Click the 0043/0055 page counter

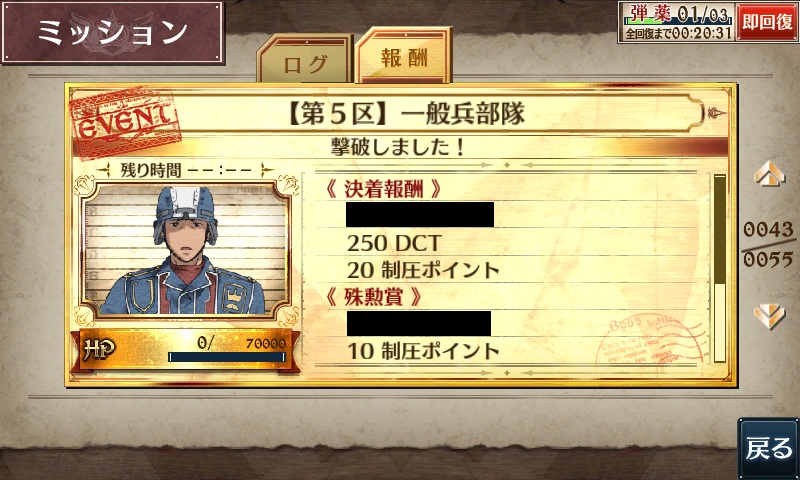(768, 245)
